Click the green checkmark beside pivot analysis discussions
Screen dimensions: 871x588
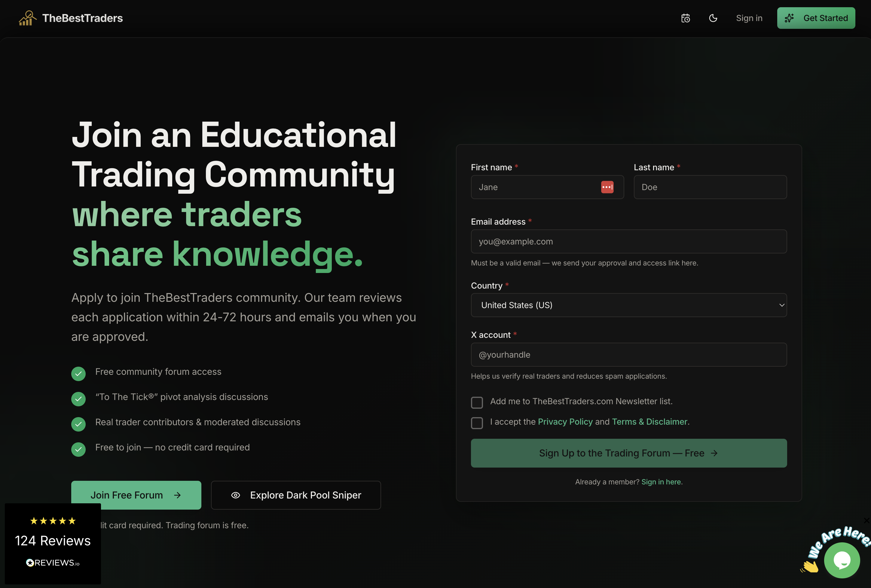coord(78,399)
